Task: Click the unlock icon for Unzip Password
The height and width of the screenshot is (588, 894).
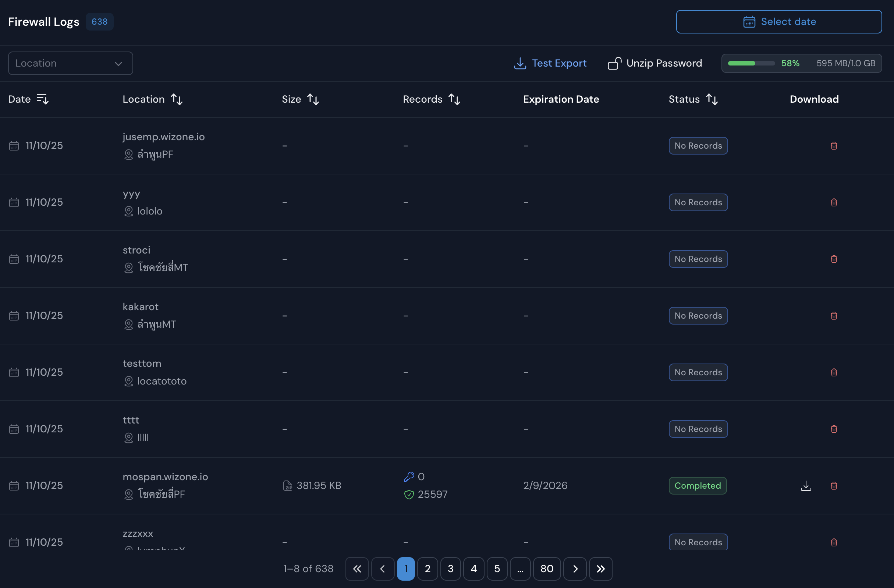Action: coord(614,63)
